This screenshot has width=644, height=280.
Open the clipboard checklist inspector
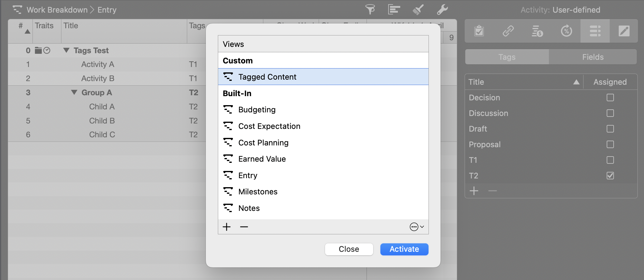click(x=479, y=31)
